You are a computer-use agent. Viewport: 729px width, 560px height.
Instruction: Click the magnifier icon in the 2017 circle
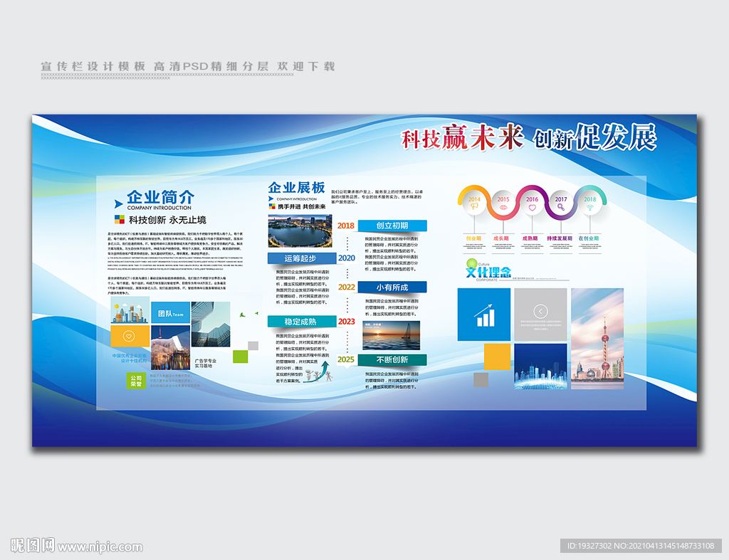tap(561, 207)
